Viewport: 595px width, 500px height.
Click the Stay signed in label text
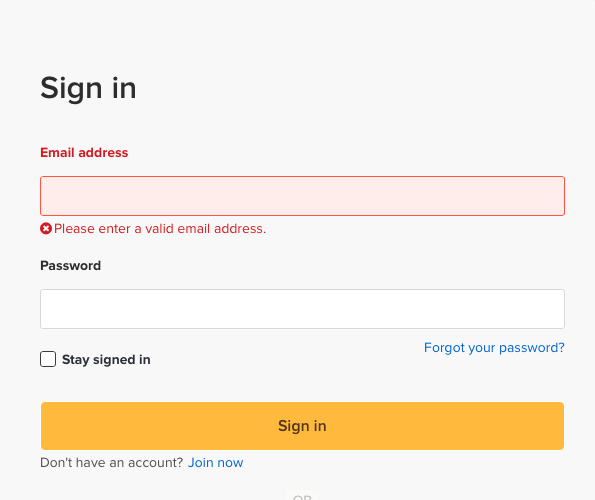106,360
